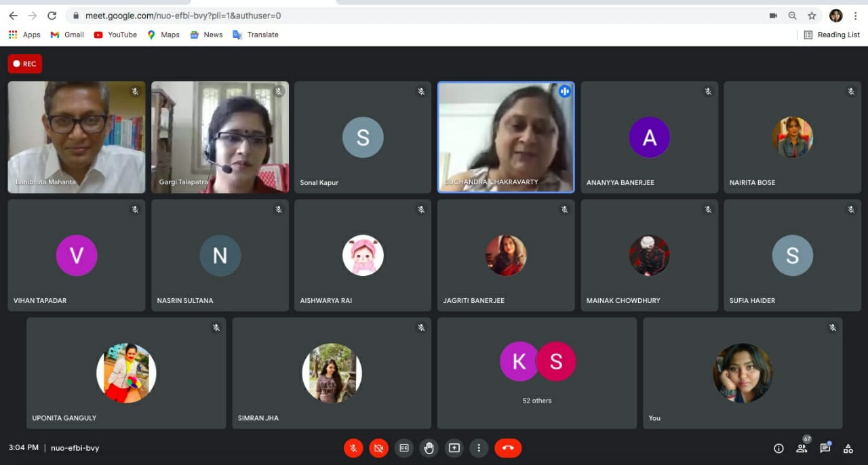
Task: Open more options three-dot menu
Action: pyautogui.click(x=479, y=448)
